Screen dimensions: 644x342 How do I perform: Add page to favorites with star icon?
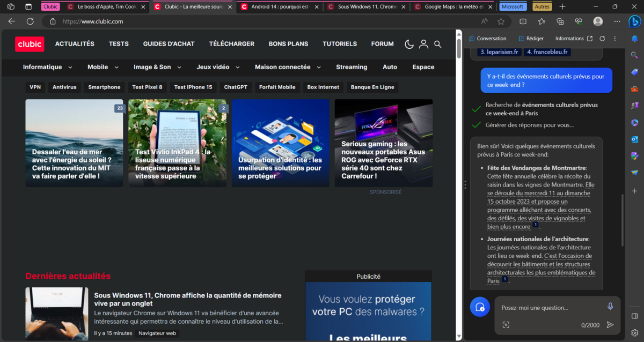click(501, 21)
